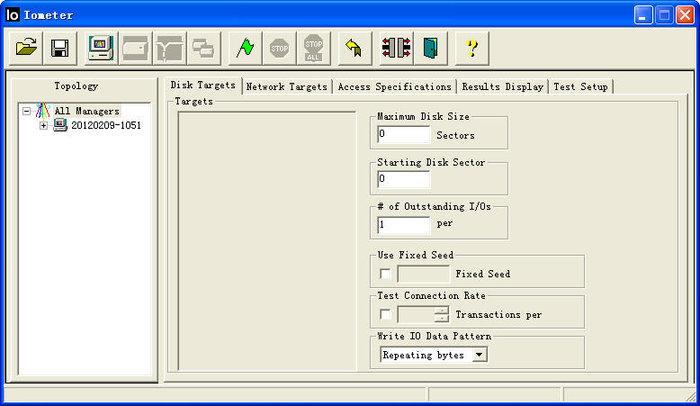Click the Starting Disk Sector input field
The image size is (700, 406).
404,179
